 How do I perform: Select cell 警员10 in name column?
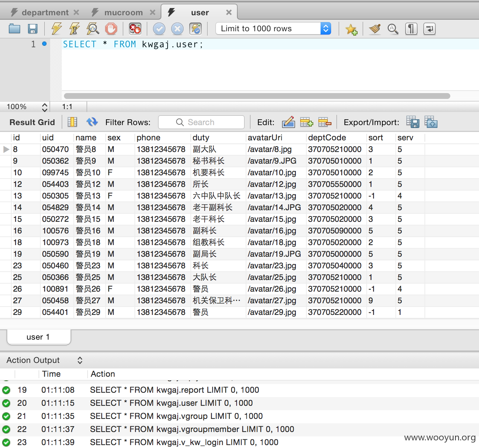89,173
